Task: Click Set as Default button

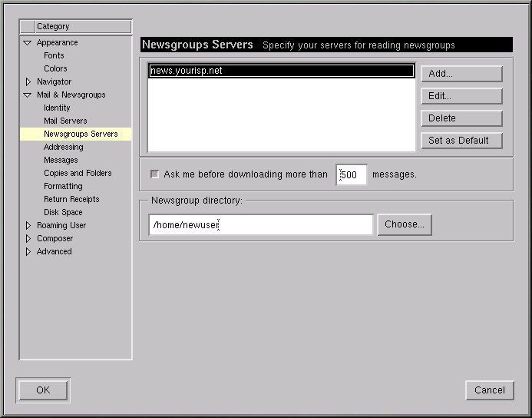Action: [x=461, y=141]
